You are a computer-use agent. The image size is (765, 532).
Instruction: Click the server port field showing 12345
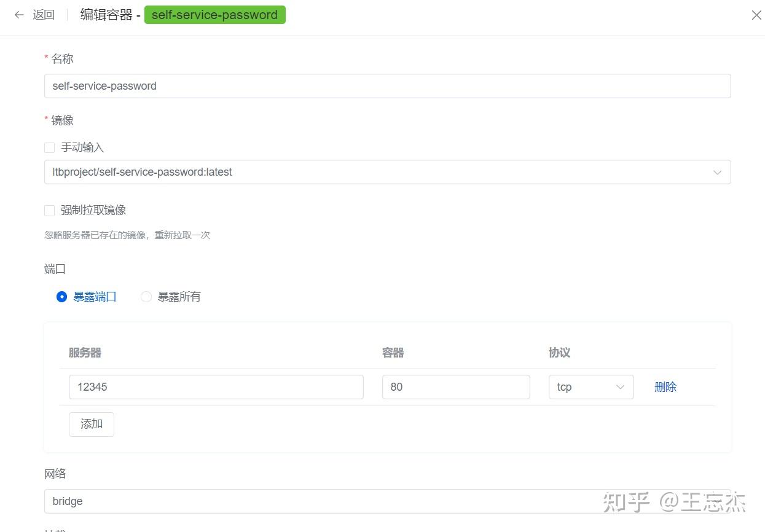pos(215,387)
